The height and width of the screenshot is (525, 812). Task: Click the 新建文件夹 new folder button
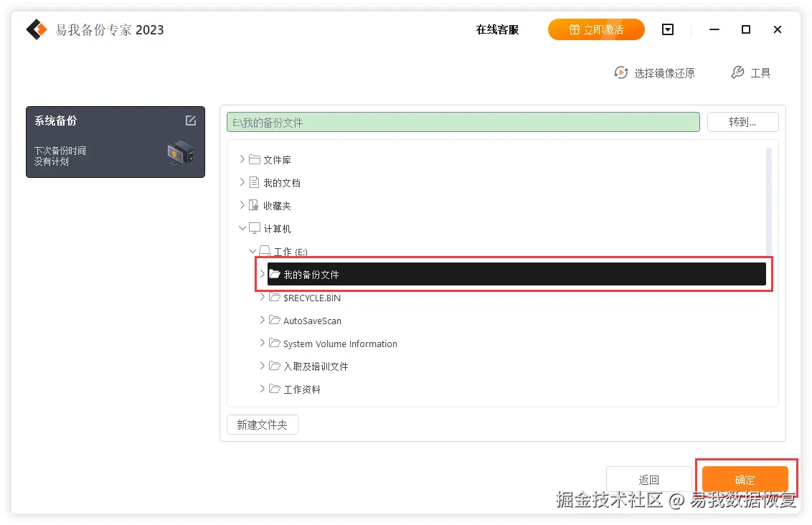[x=262, y=425]
